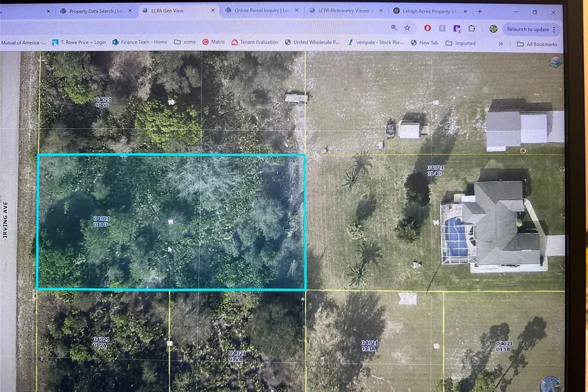Image resolution: width=588 pixels, height=392 pixels.
Task: Open the United Wholesale bookmark
Action: click(x=312, y=43)
